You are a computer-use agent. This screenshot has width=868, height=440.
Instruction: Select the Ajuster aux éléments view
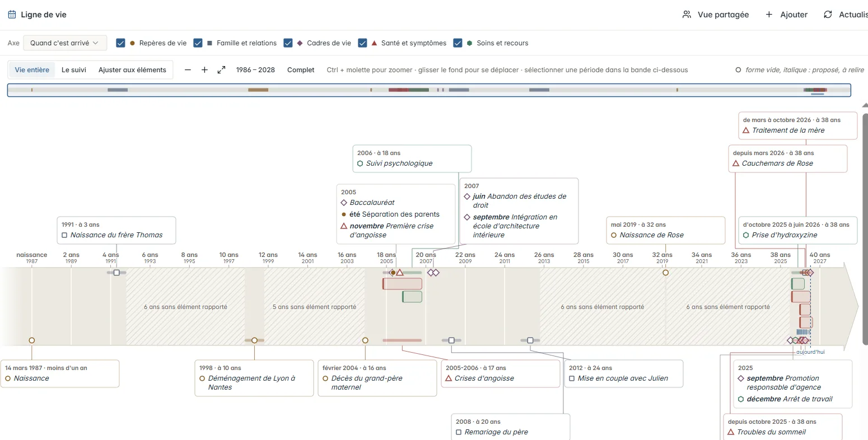click(x=132, y=70)
